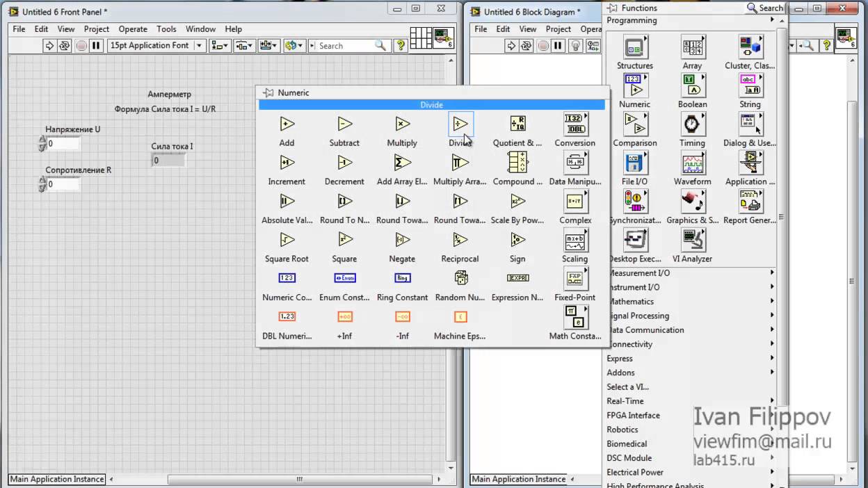This screenshot has height=488, width=868.
Task: Pick Multiply Array Elements function
Action: point(460,163)
